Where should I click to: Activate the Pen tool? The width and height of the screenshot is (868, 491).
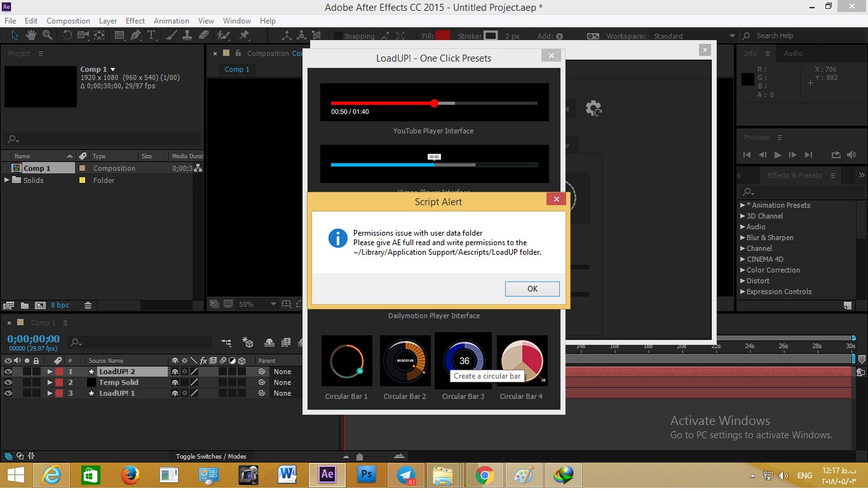136,36
